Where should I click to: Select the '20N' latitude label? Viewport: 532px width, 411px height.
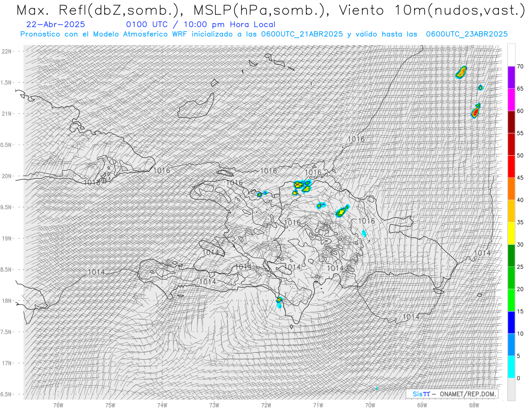pos(7,176)
